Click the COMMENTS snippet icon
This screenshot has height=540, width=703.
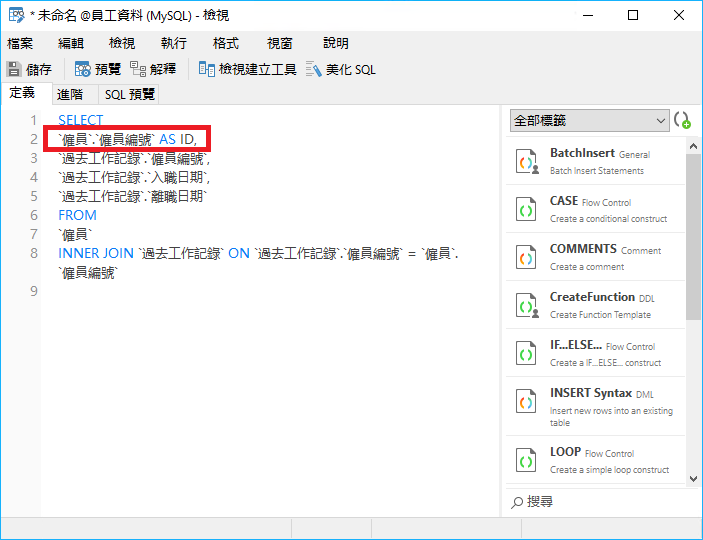(526, 257)
